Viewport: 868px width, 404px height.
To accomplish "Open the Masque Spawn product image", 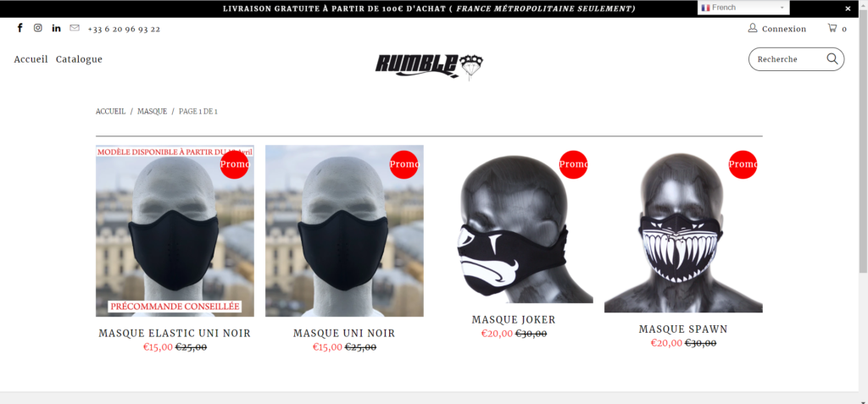I will [683, 230].
